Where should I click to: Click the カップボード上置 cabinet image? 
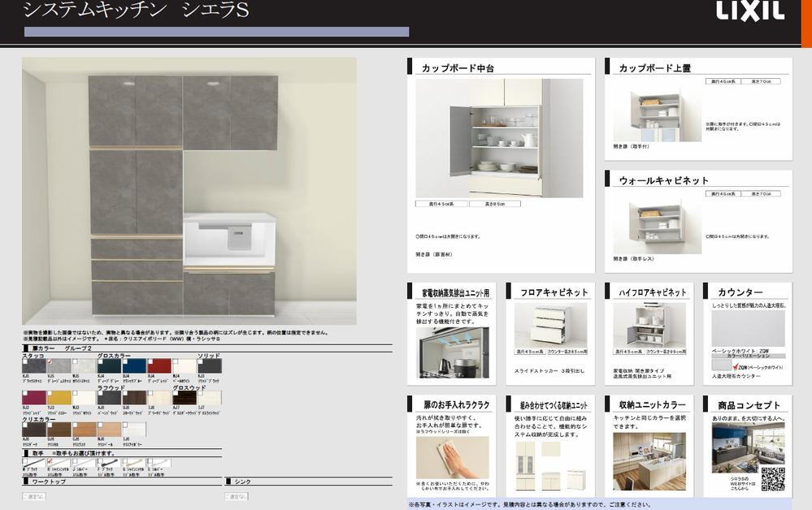point(658,117)
